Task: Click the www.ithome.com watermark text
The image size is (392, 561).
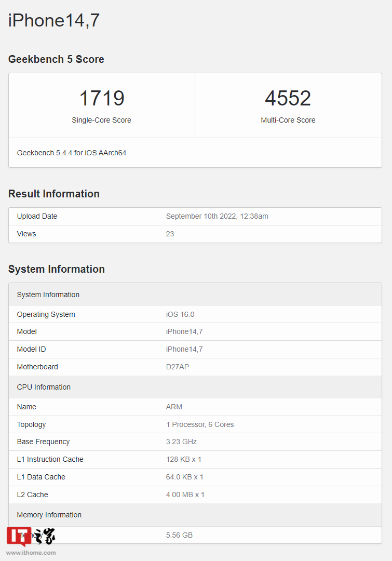Action: click(x=31, y=553)
